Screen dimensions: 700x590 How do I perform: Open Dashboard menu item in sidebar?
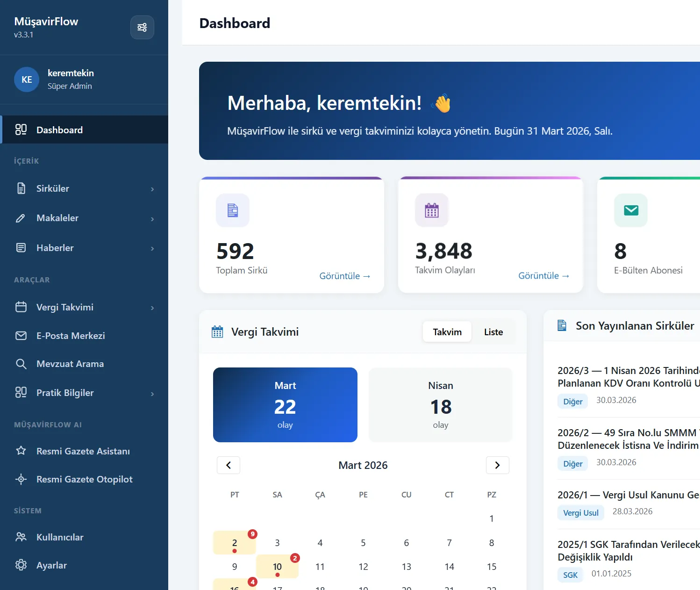(x=85, y=130)
